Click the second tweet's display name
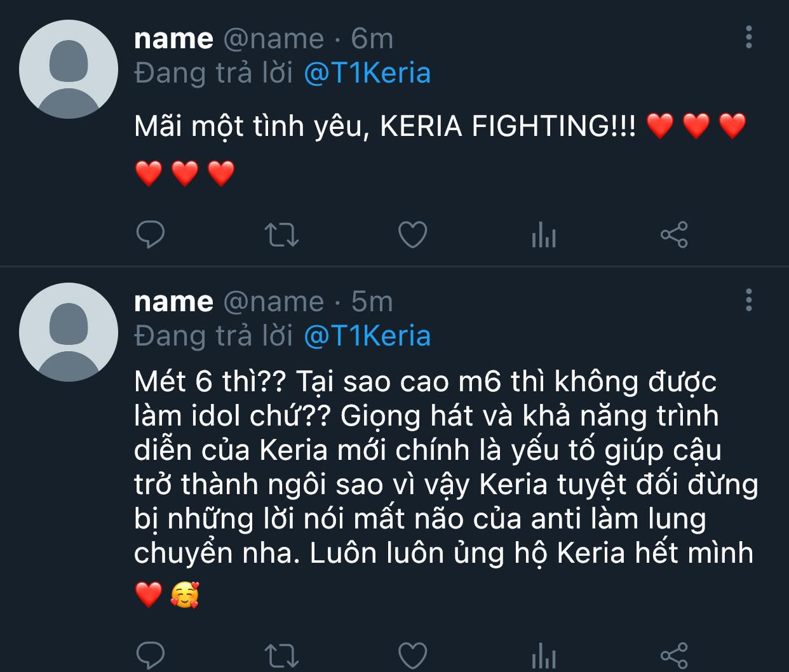Screen dimensions: 789x672 (173, 302)
